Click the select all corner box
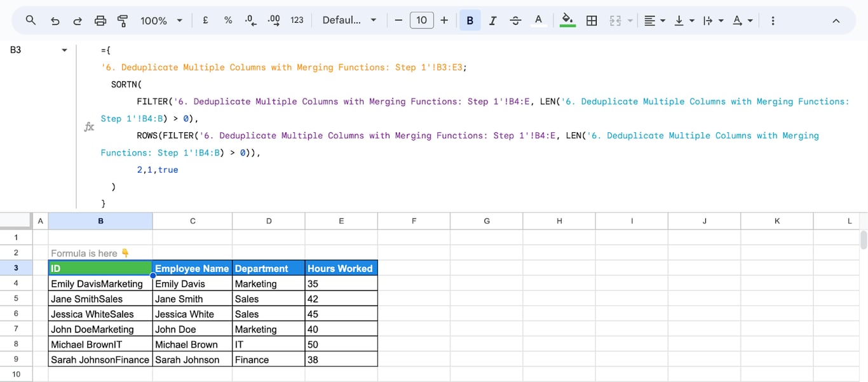The width and height of the screenshot is (868, 382). pos(16,221)
